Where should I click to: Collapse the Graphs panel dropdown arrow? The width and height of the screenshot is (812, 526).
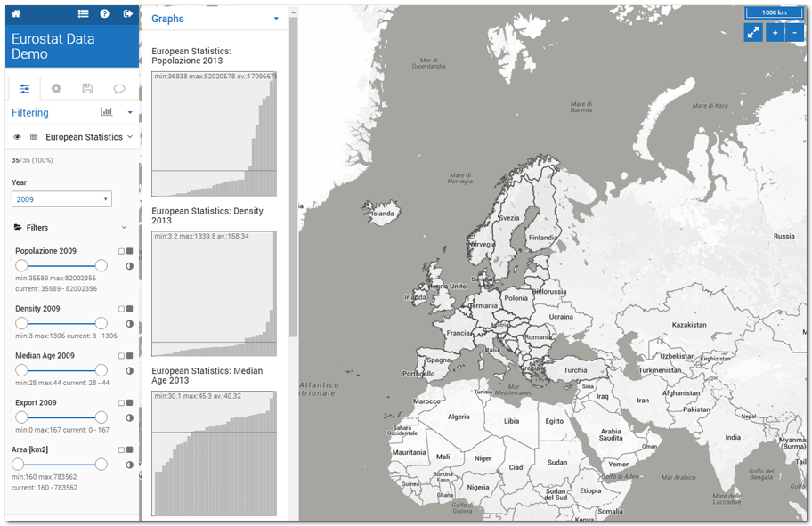[276, 19]
